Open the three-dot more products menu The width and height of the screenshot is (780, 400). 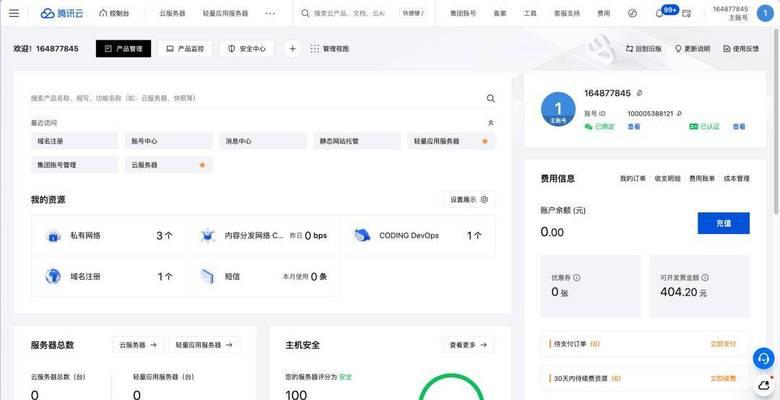coord(270,13)
